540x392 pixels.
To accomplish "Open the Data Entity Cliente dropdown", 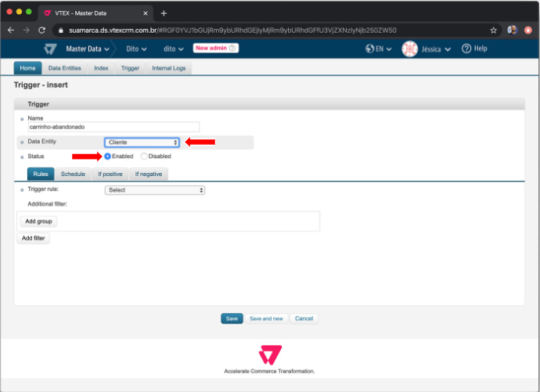I will click(x=142, y=142).
